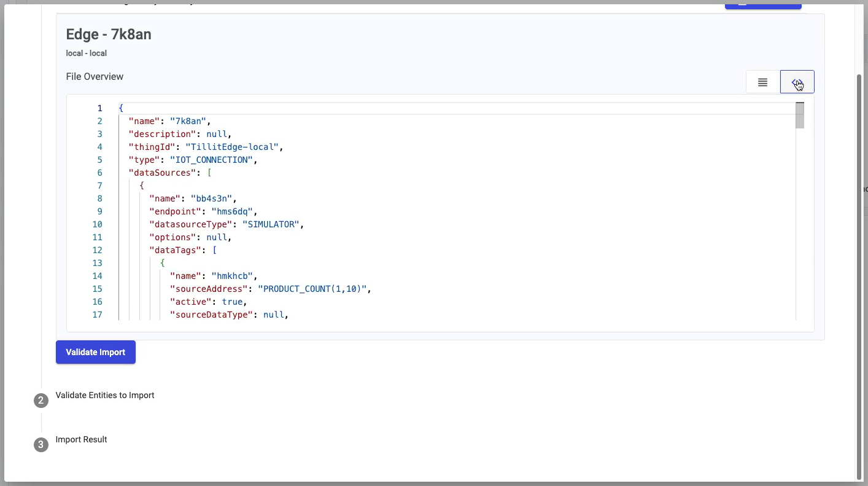
Task: Click the "IOT_CONNECTION" type value
Action: click(212, 160)
